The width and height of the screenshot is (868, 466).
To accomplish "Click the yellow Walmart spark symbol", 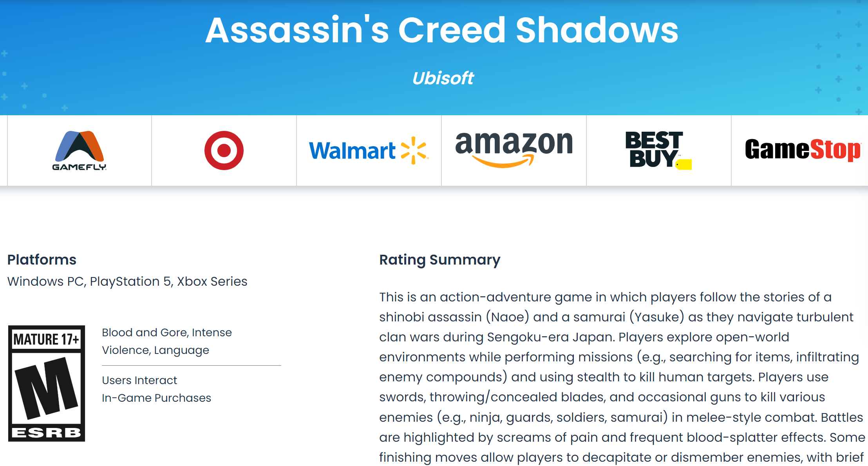I will coord(414,150).
